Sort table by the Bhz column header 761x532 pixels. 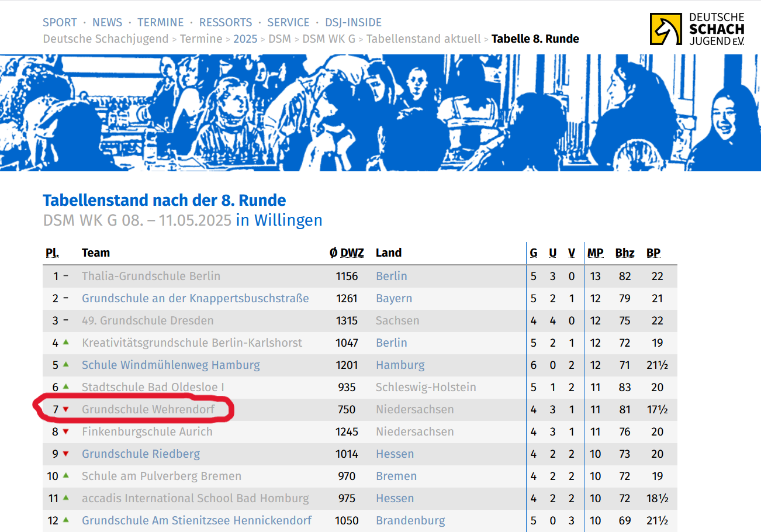[624, 253]
